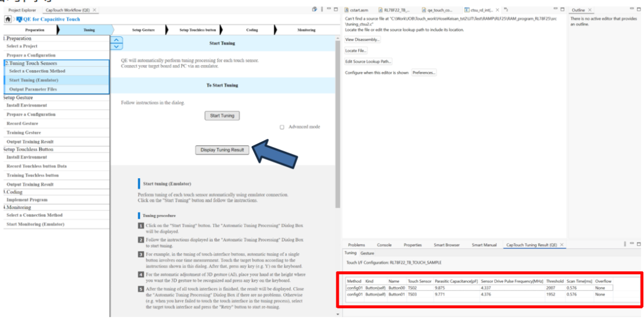Image resolution: width=644 pixels, height=320 pixels.
Task: Select 'Record Touchless button Data' item
Action: (56, 166)
